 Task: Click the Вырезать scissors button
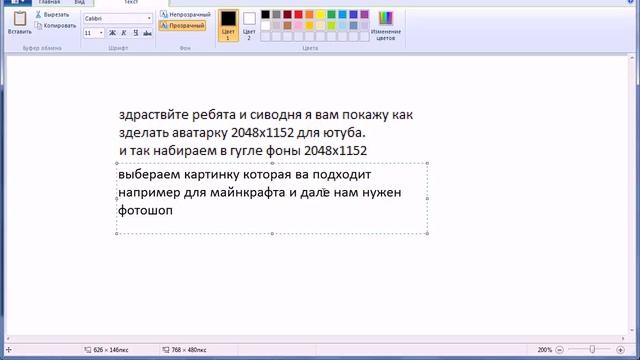[x=52, y=15]
